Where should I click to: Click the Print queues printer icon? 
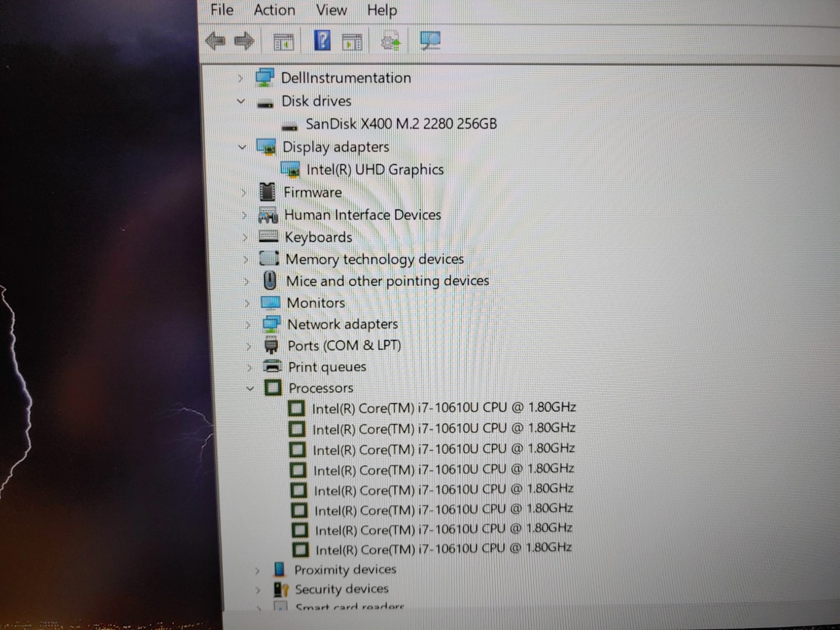(x=272, y=366)
